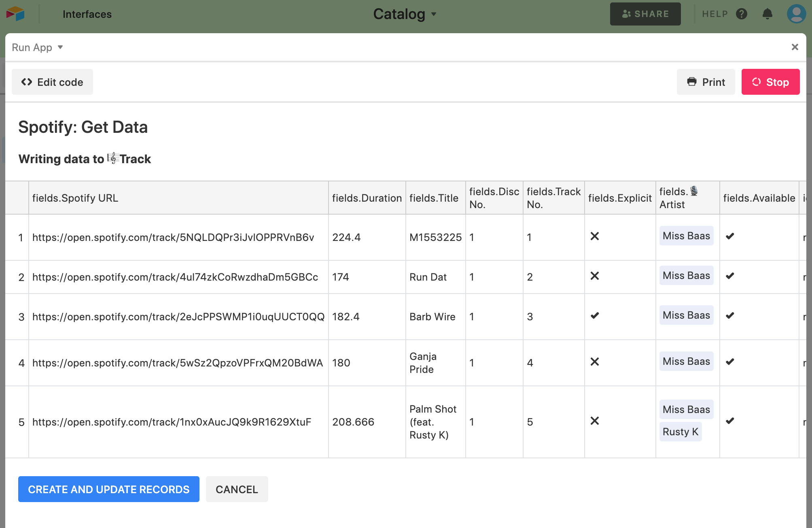This screenshot has width=812, height=528.
Task: Click the Airtable logo icon
Action: (15, 14)
